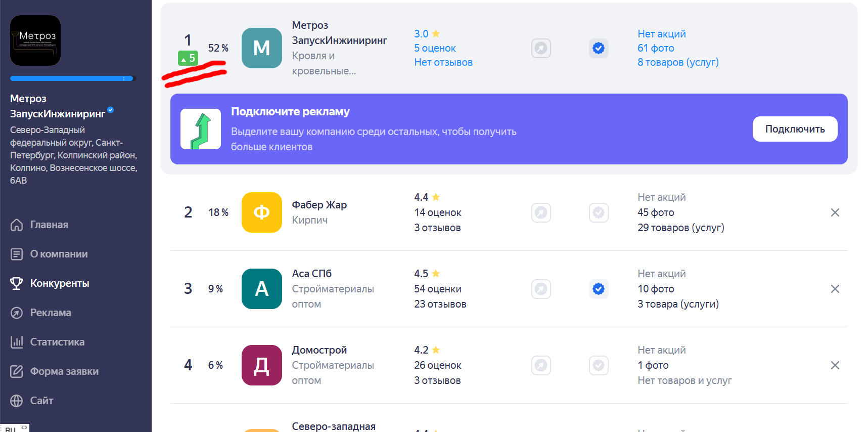Click the advertising icon in Фабер Жар row

coord(541,212)
